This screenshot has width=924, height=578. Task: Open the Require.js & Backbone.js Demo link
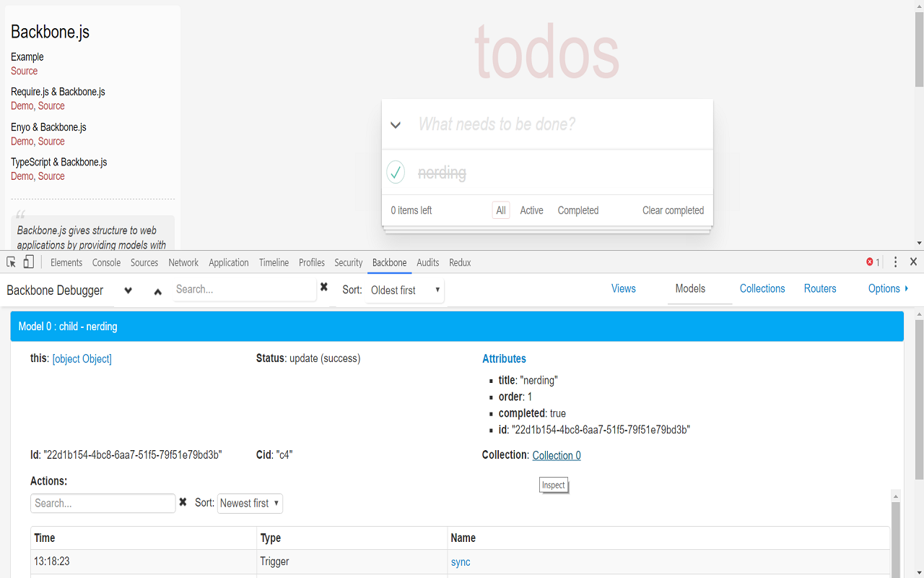[x=22, y=105]
